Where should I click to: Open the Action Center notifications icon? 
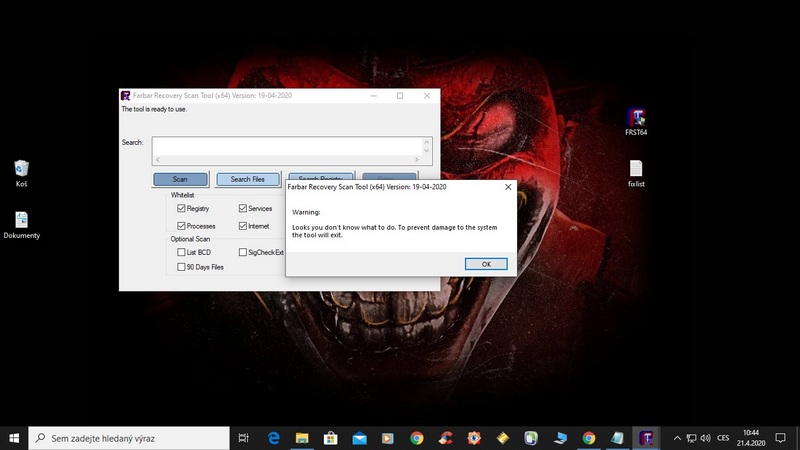[x=780, y=438]
